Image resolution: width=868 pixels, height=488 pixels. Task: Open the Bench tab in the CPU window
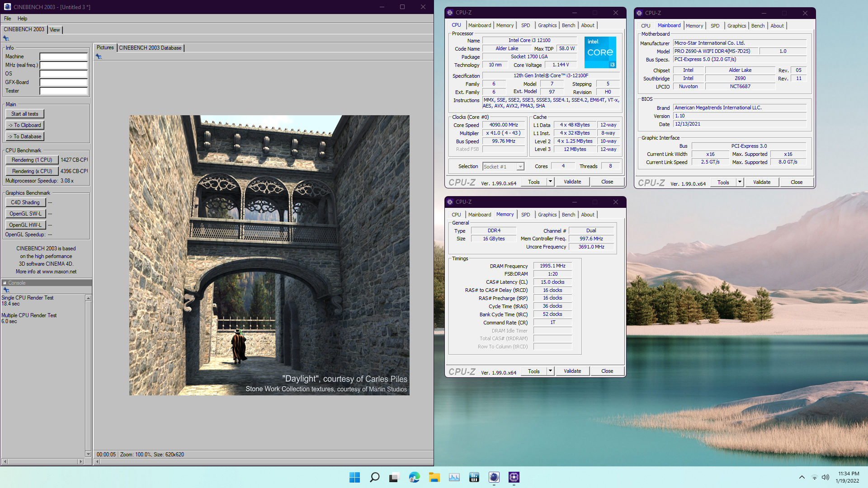pos(568,25)
